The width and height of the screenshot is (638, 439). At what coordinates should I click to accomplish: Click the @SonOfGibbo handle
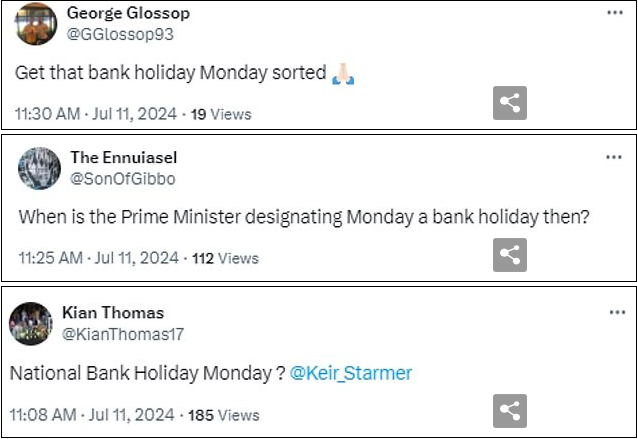coord(122,179)
